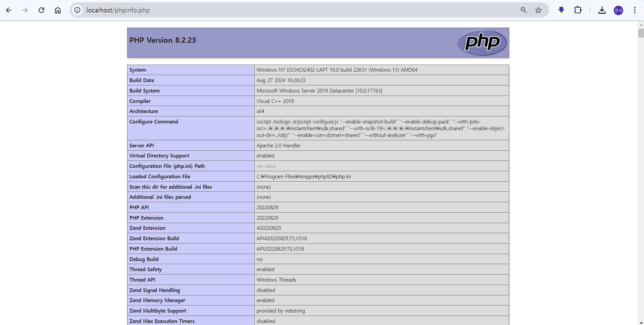The image size is (644, 325).
Task: View site information icon in address bar
Action: 77,10
